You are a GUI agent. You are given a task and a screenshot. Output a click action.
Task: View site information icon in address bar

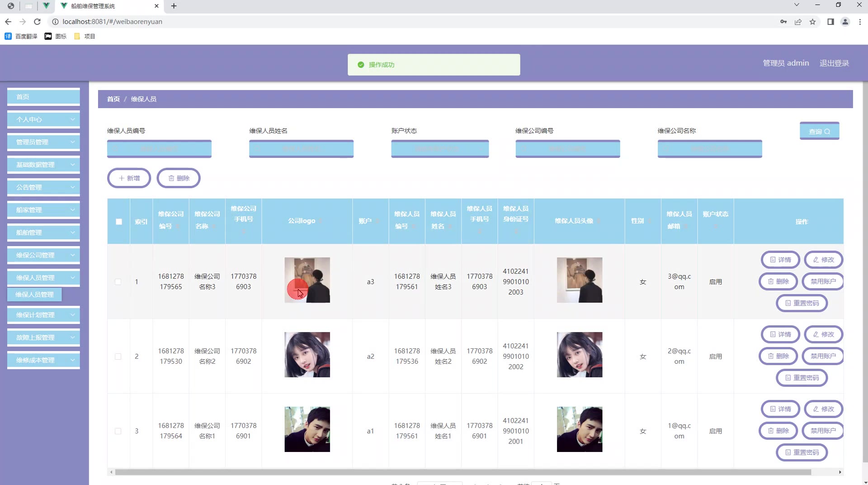click(x=55, y=22)
